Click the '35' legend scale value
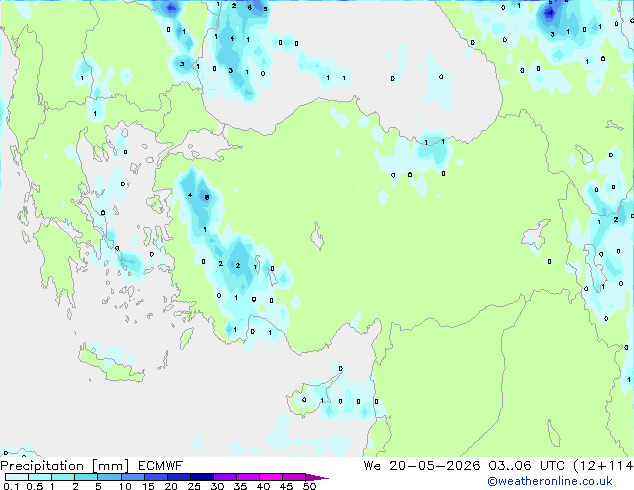 pos(240,486)
